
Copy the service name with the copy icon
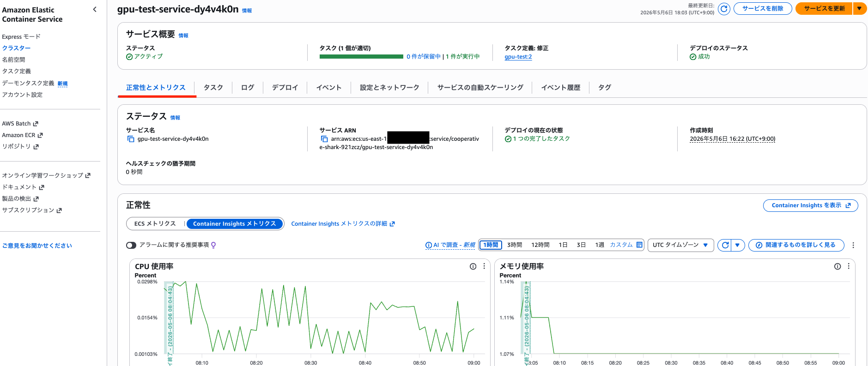coord(131,139)
